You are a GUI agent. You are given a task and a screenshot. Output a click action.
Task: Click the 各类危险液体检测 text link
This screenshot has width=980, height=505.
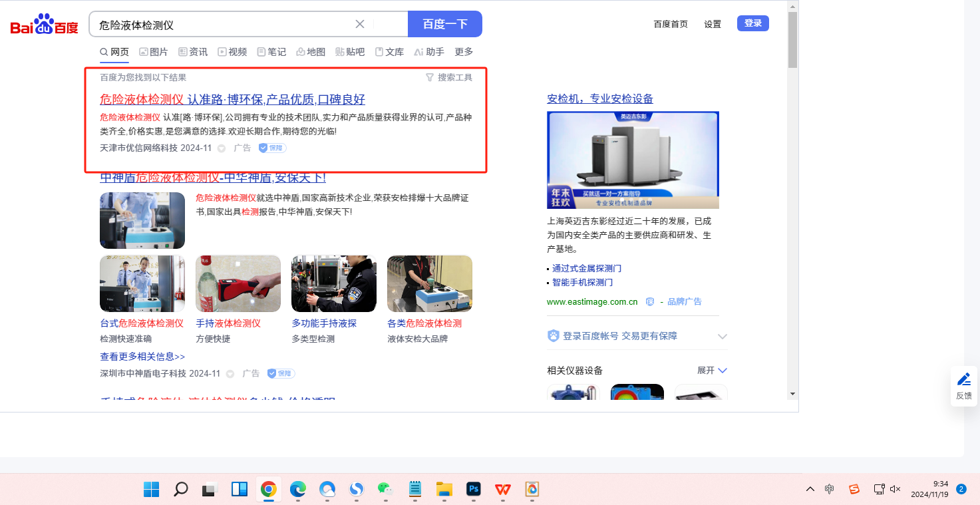[x=424, y=323]
